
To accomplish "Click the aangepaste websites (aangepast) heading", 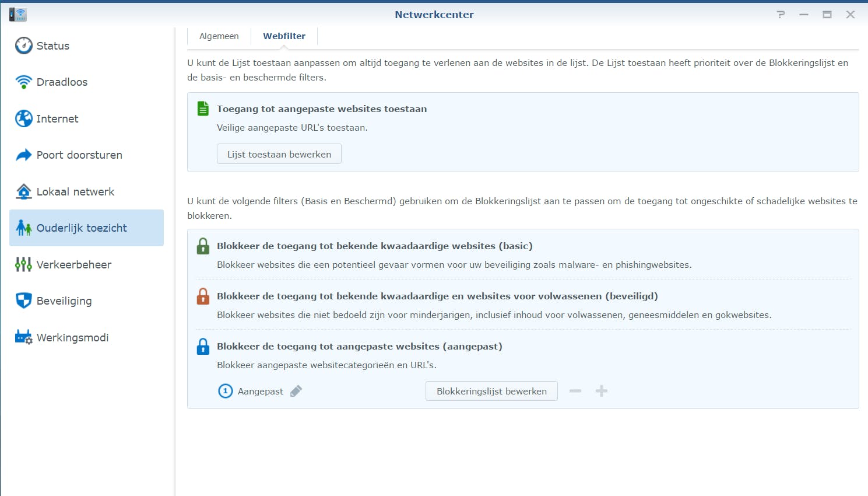I will pyautogui.click(x=360, y=347).
